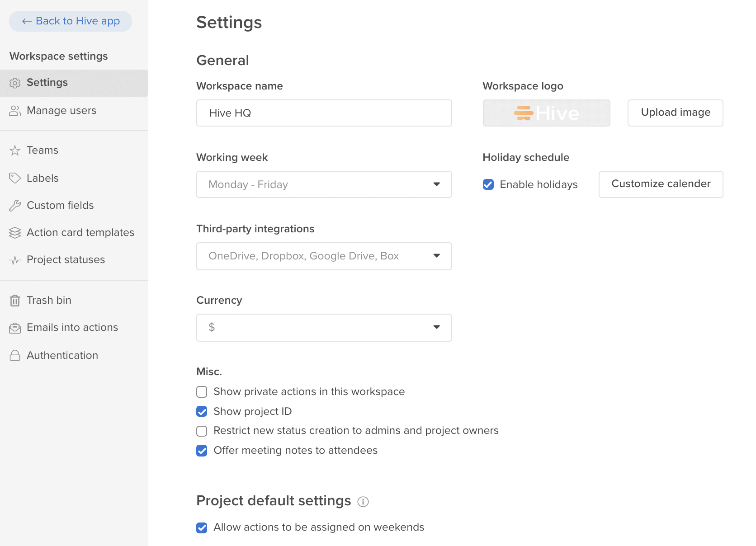
Task: Open the Trash bin icon
Action: pos(15,300)
